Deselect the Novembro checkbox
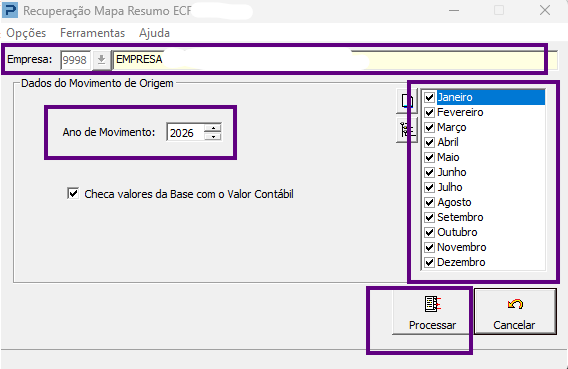Image resolution: width=568 pixels, height=369 pixels. click(x=430, y=247)
